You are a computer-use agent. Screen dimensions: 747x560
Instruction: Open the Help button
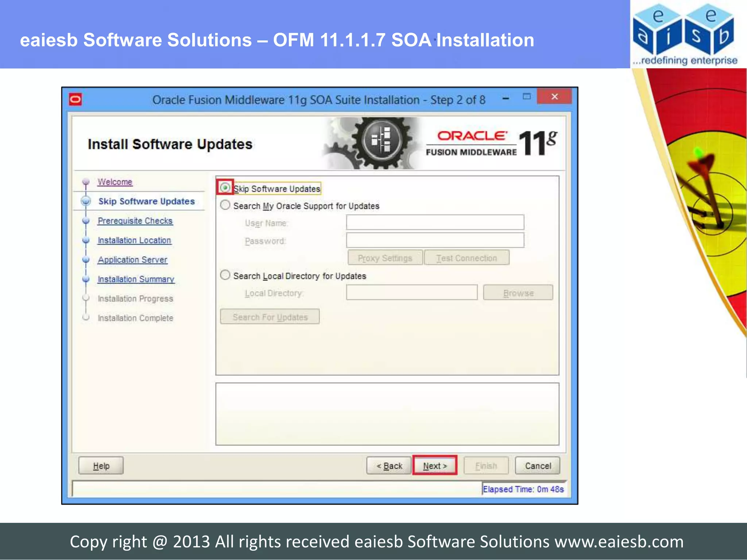point(101,466)
